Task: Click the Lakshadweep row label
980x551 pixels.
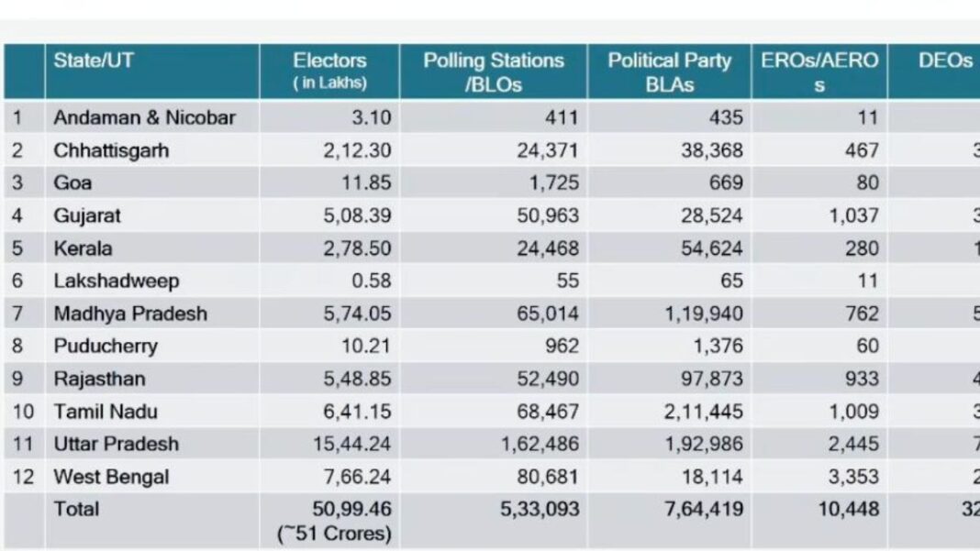Action: click(116, 281)
